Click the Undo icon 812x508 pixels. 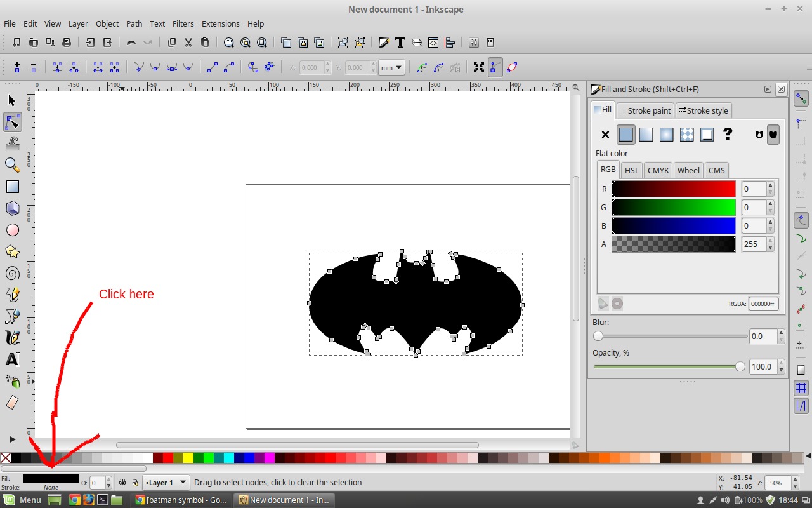click(131, 43)
